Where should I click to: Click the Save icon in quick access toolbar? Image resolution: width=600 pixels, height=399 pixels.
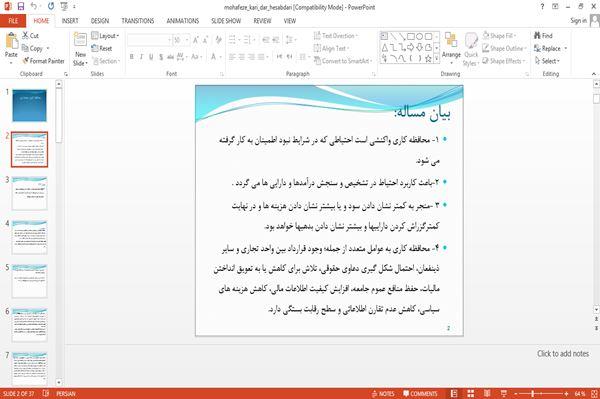point(21,6)
